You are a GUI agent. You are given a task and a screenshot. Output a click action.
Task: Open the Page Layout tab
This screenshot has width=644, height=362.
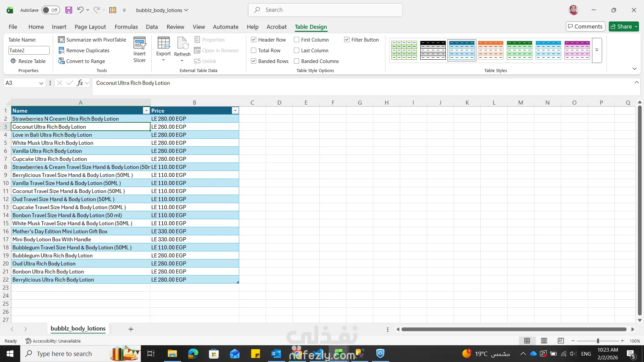point(90,27)
